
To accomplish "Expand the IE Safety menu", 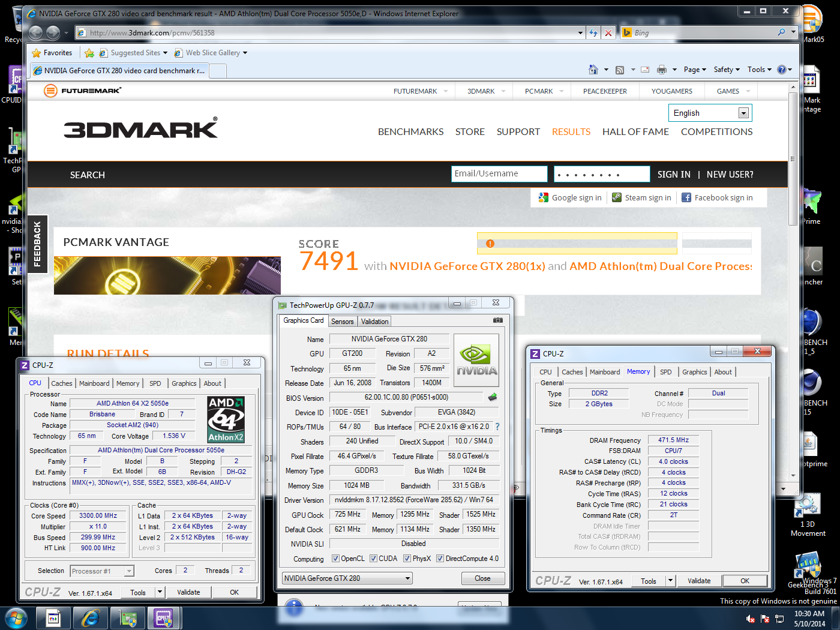I will 727,70.
